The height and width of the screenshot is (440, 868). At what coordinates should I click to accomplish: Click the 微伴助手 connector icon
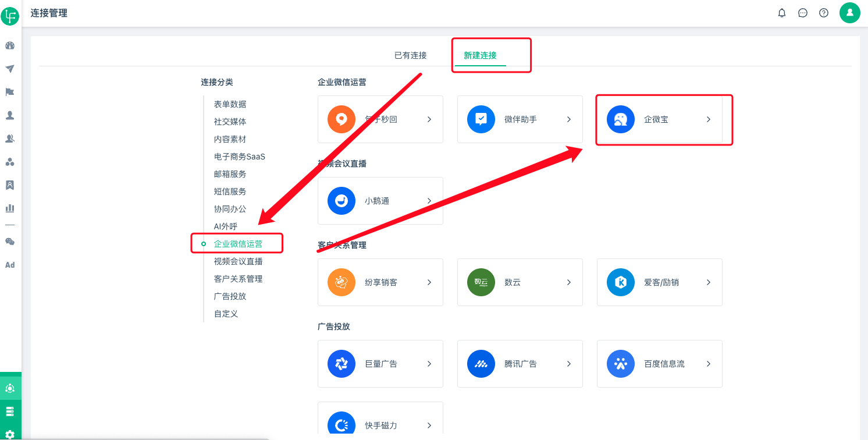point(481,119)
